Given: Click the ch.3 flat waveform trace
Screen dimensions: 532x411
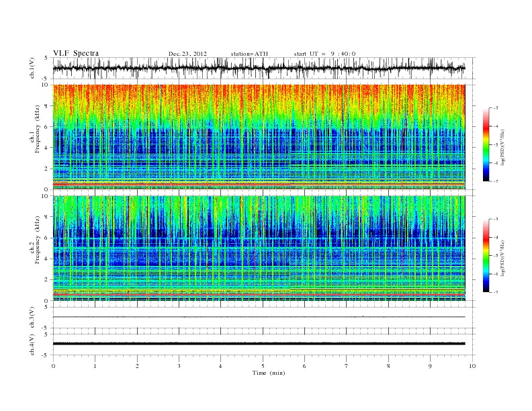Looking at the screenshot, I should click(x=259, y=317).
